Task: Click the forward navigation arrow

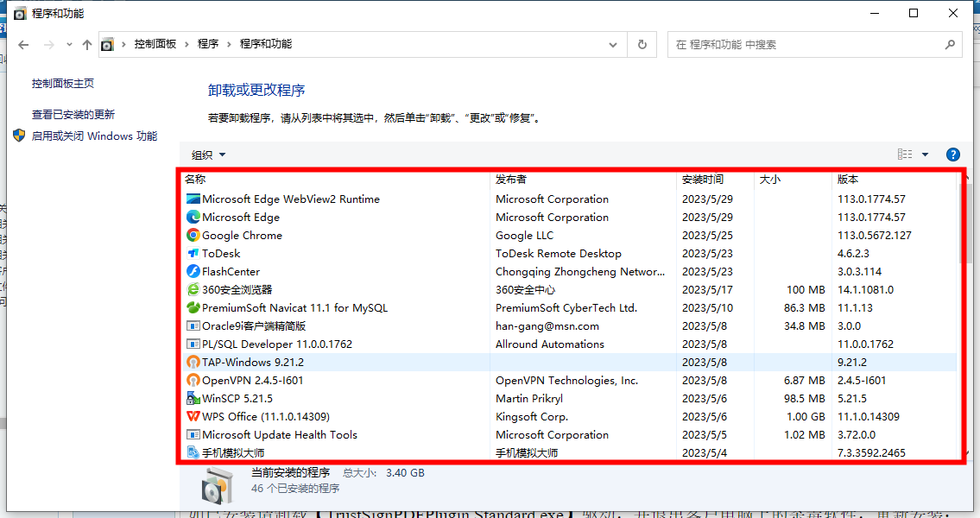Action: click(x=48, y=45)
